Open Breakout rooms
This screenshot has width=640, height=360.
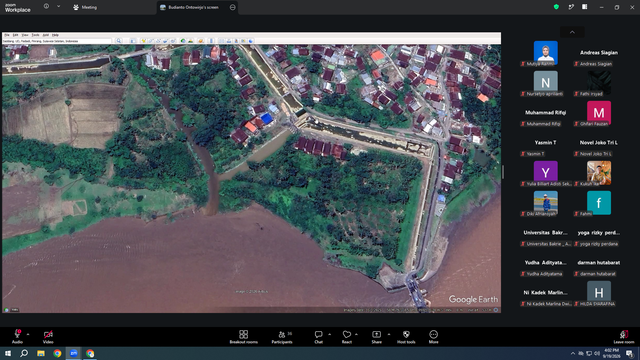click(244, 337)
